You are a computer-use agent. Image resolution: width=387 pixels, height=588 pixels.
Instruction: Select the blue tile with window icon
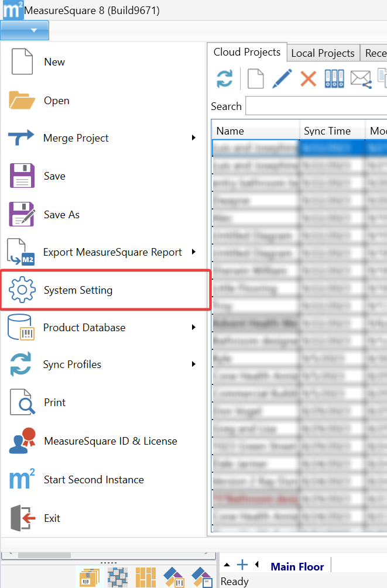pos(202,577)
